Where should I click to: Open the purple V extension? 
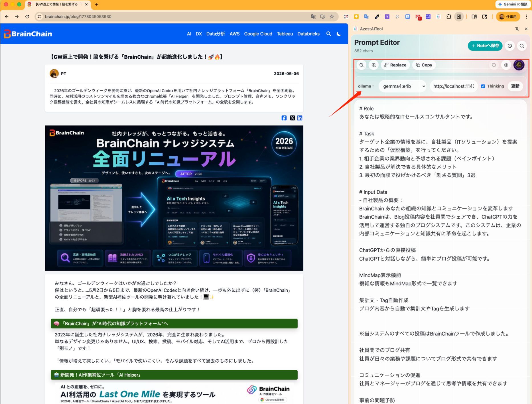(x=387, y=17)
